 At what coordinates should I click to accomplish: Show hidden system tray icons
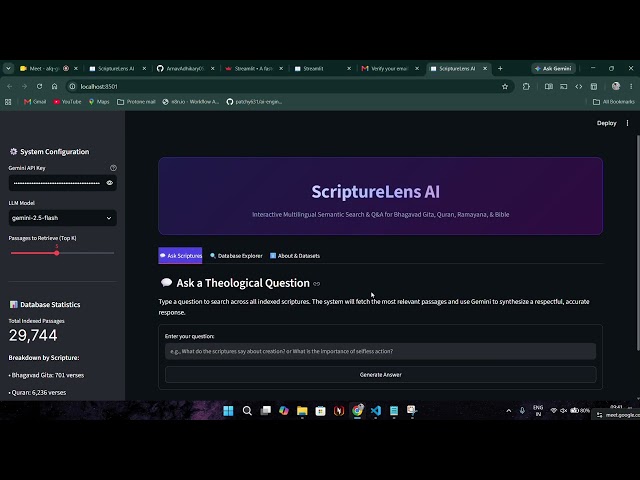point(509,411)
